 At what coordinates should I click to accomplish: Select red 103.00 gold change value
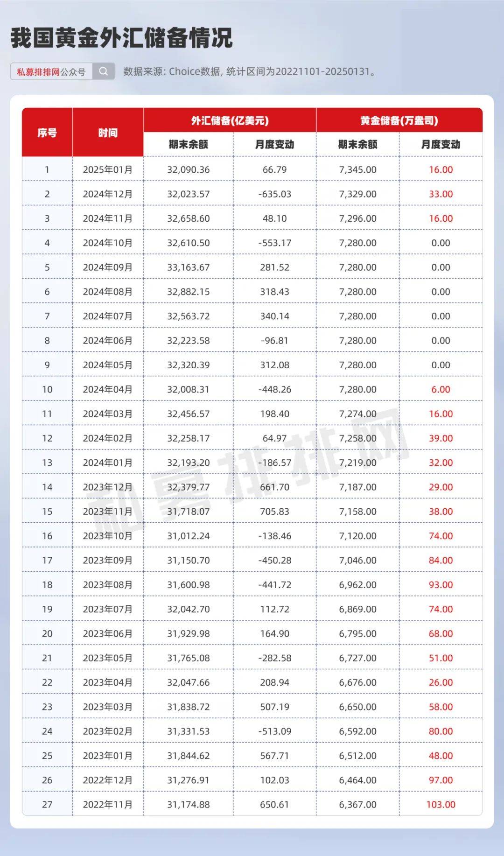441,804
